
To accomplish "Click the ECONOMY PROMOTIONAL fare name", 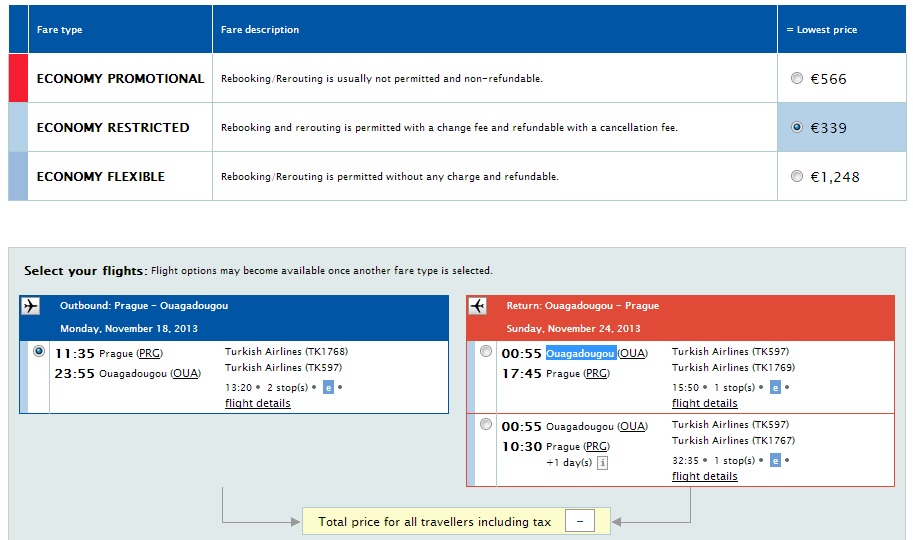I will point(121,78).
